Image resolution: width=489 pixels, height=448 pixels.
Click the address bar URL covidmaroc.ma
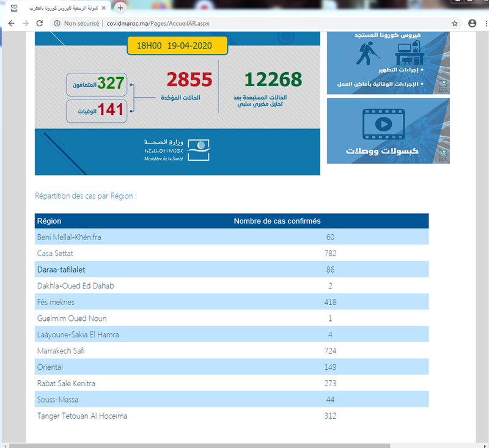pyautogui.click(x=156, y=23)
